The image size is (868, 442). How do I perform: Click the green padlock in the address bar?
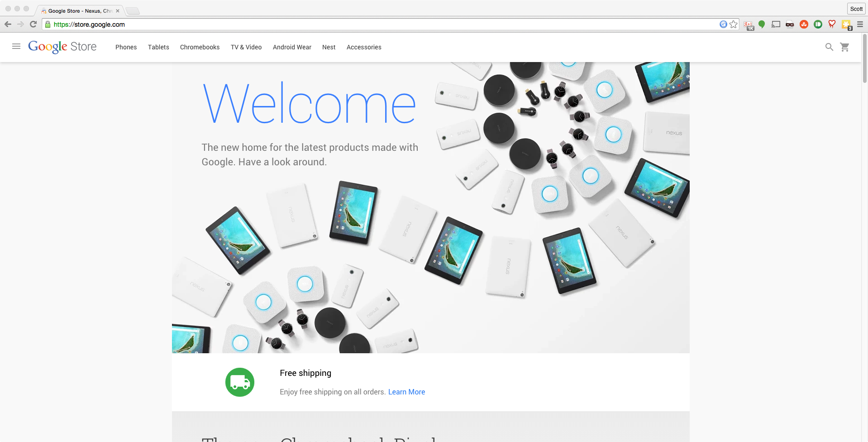pyautogui.click(x=48, y=24)
